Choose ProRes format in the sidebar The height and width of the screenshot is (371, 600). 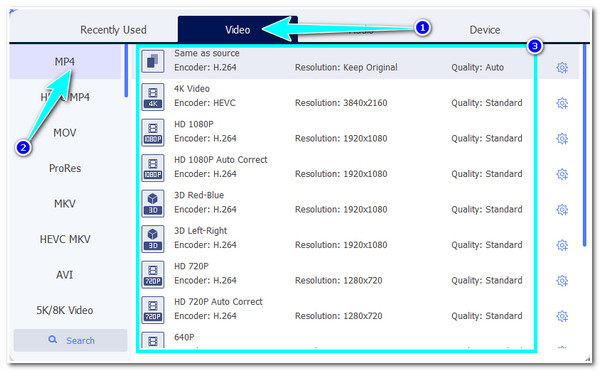pyautogui.click(x=65, y=168)
